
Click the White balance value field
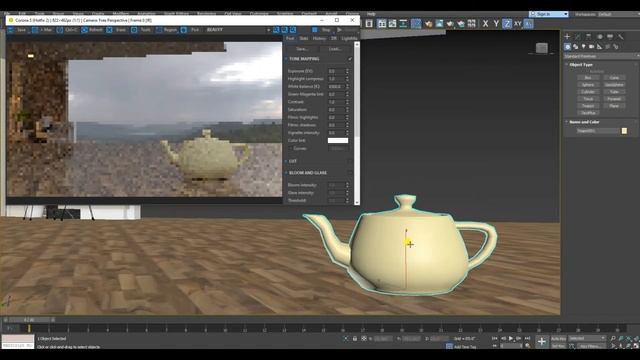pos(336,87)
